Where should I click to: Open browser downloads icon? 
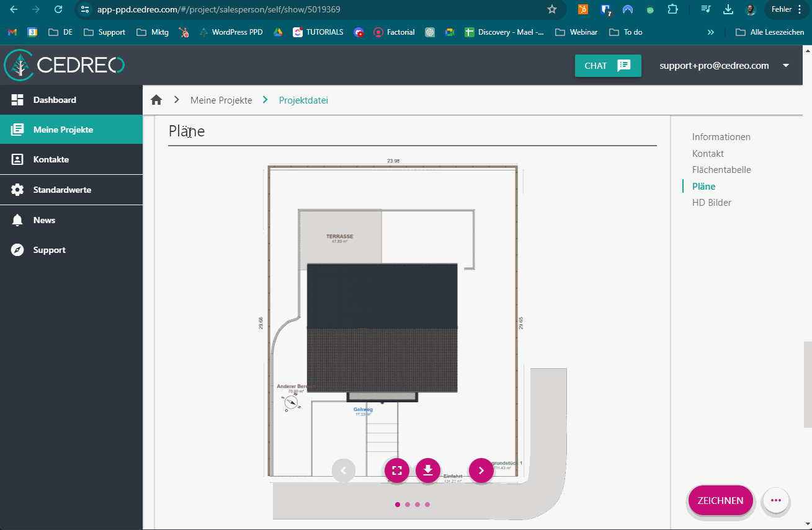tap(728, 9)
